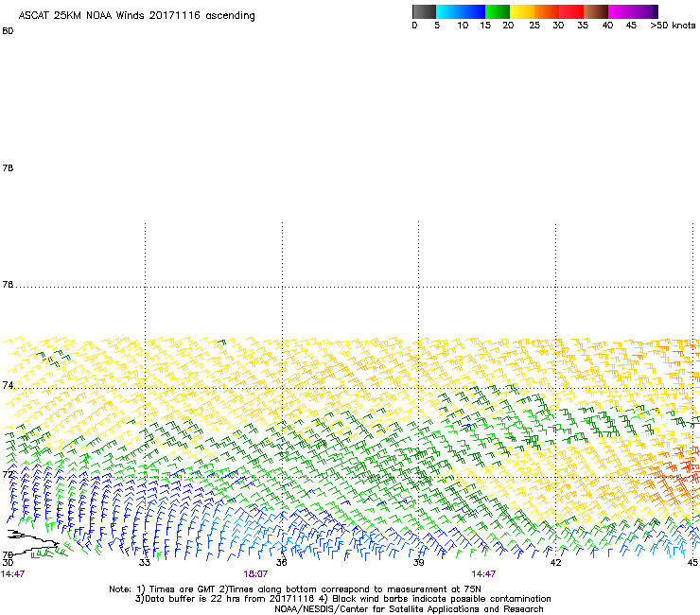Select the red 30-35 knots color bar segment

pos(571,11)
